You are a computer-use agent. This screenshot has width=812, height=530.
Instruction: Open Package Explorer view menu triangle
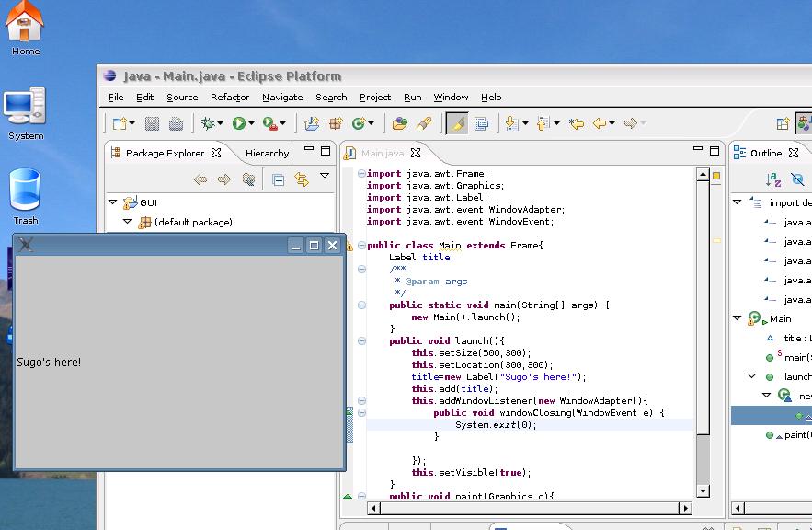[x=325, y=176]
